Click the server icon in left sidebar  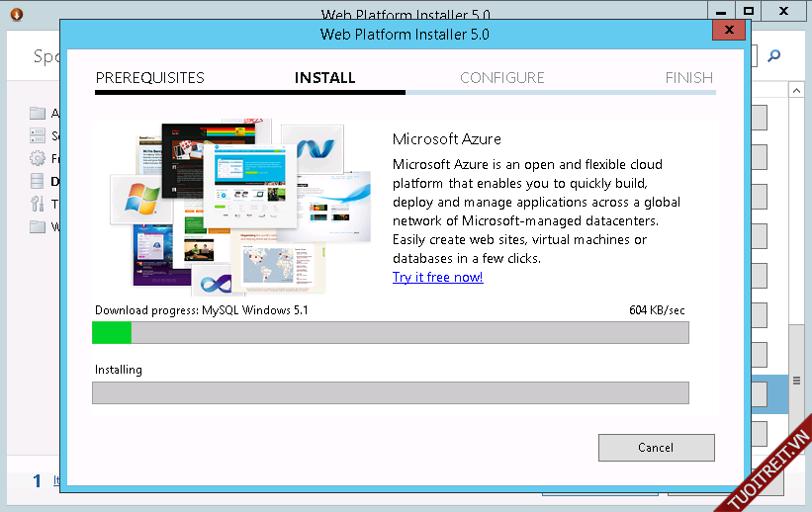click(x=38, y=135)
